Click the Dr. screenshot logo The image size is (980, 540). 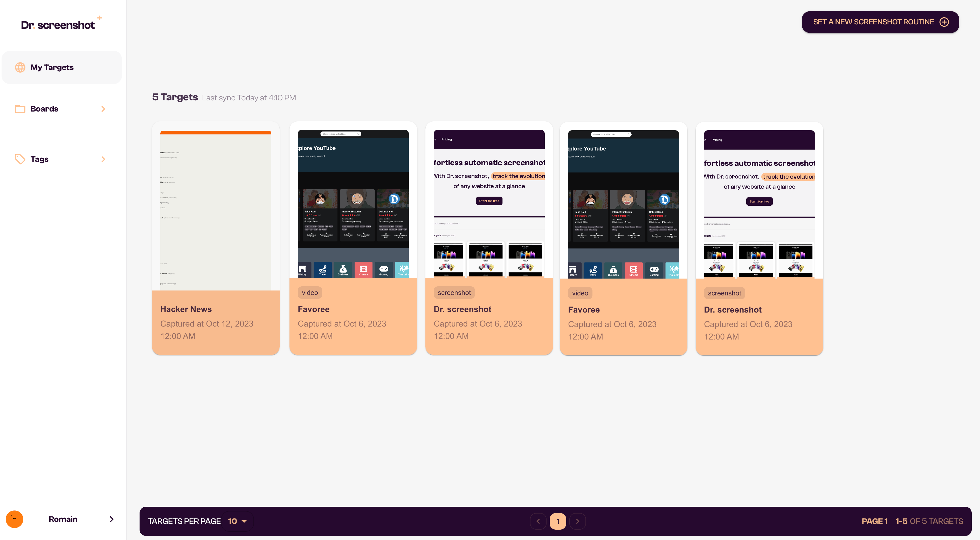pyautogui.click(x=61, y=24)
